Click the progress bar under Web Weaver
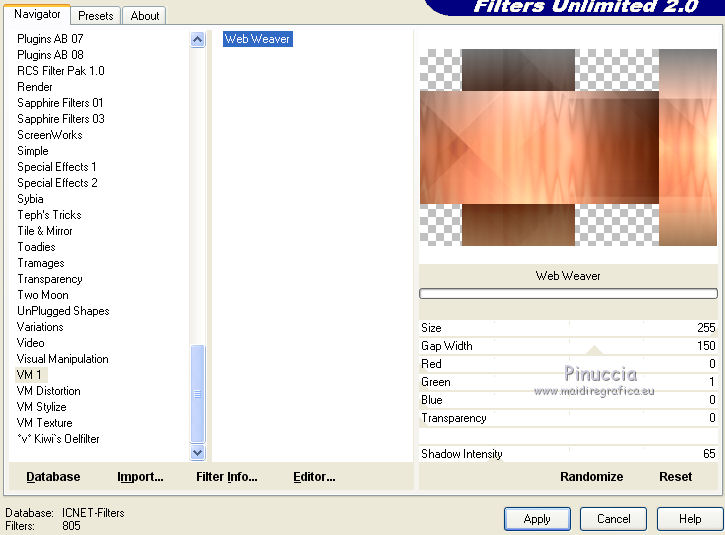The width and height of the screenshot is (725, 535). tap(568, 294)
